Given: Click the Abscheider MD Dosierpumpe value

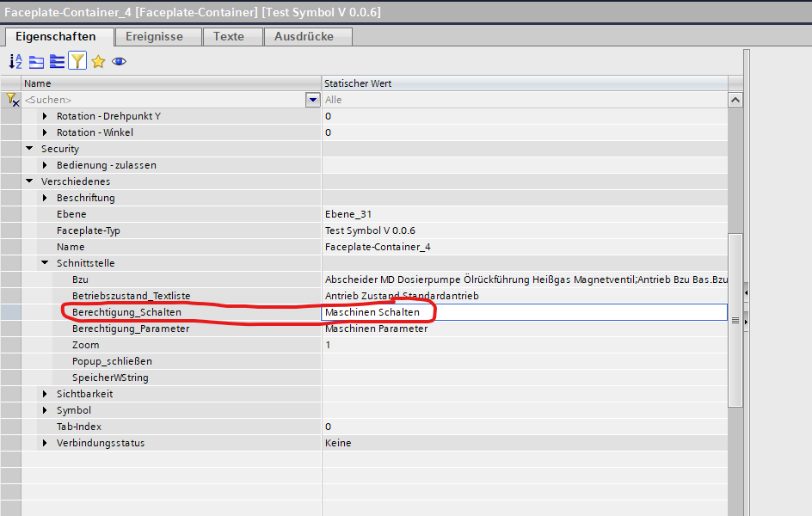Looking at the screenshot, I should point(525,279).
